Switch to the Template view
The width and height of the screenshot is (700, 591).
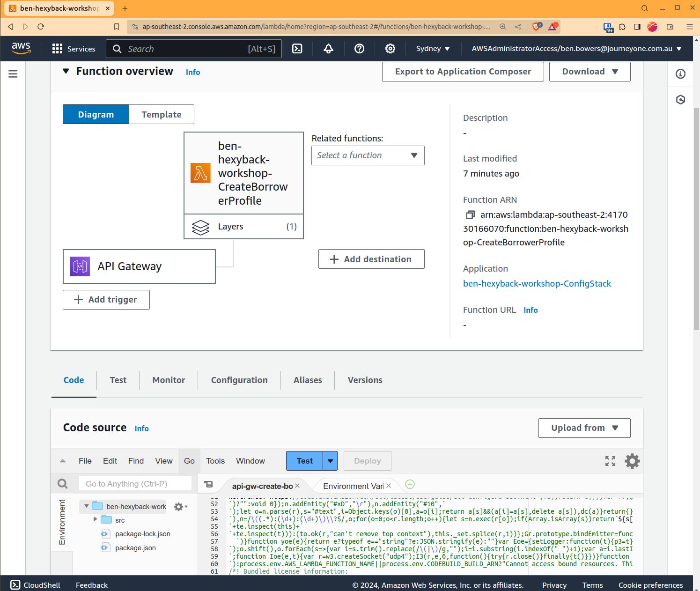(x=162, y=115)
